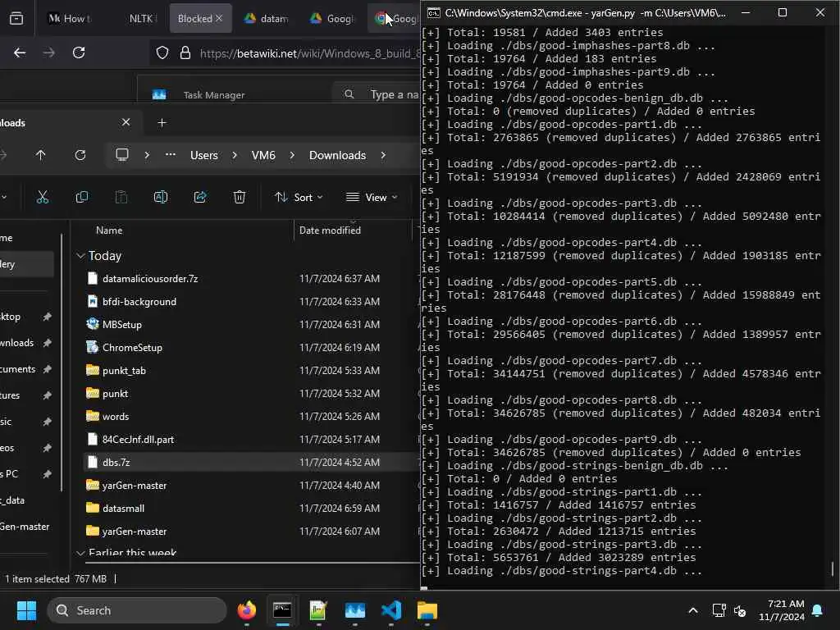Select the bfdi-background file

(x=139, y=302)
